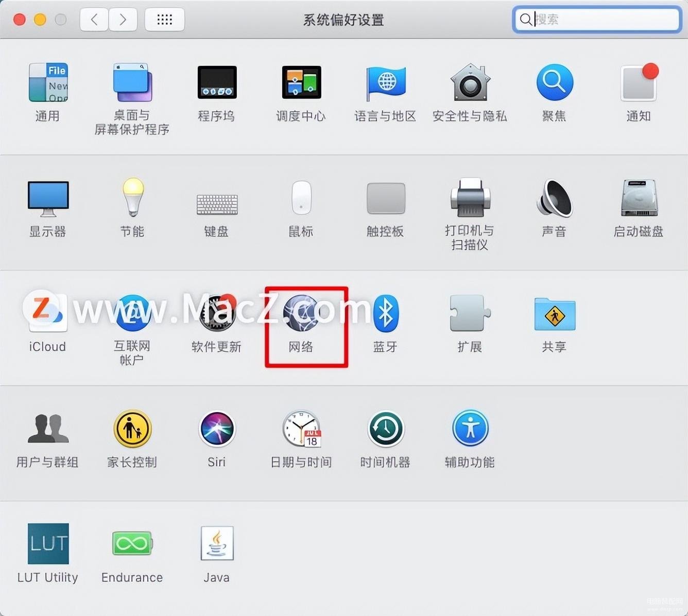Open the Java preference pane
The width and height of the screenshot is (688, 616).
click(x=216, y=543)
